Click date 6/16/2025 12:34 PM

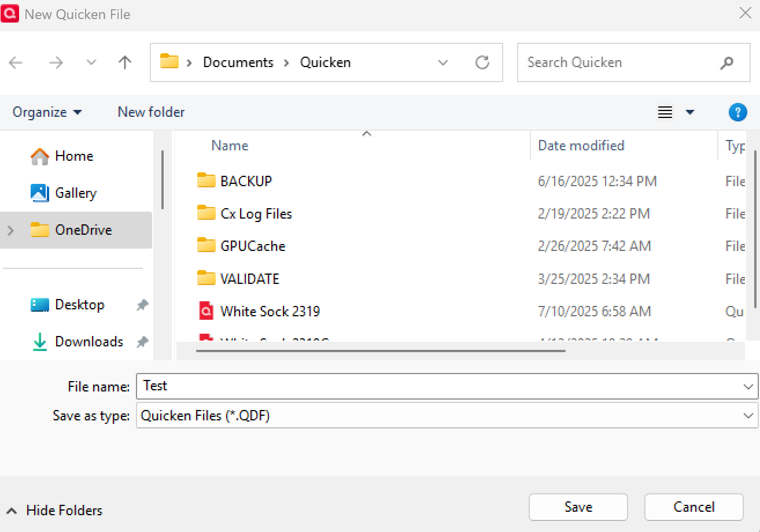tap(597, 182)
